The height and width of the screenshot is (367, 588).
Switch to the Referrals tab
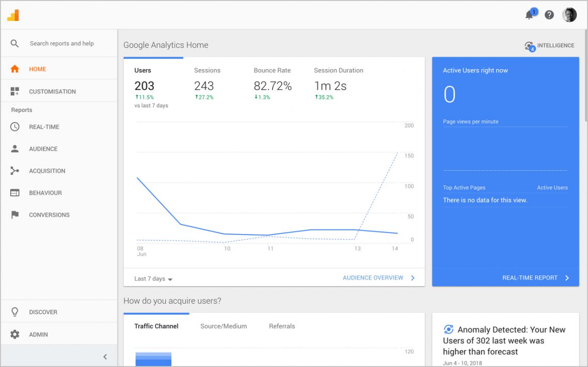pos(282,326)
